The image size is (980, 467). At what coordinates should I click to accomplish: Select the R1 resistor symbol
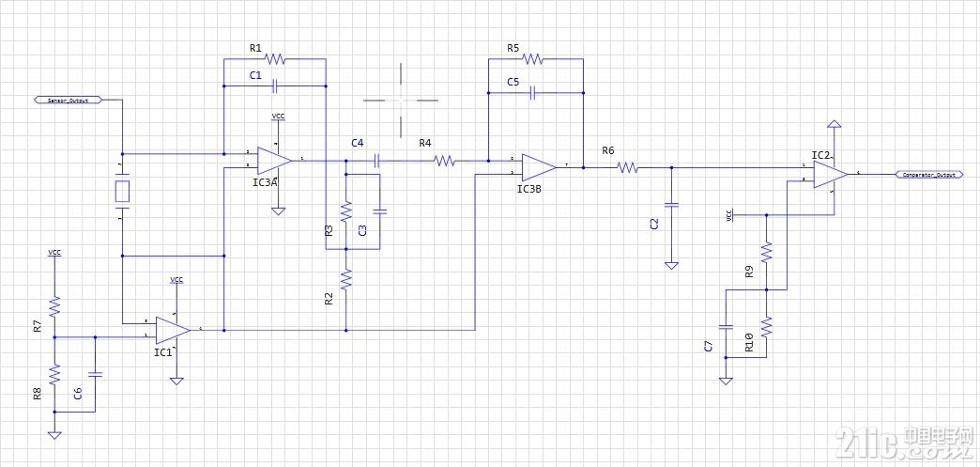pos(275,59)
